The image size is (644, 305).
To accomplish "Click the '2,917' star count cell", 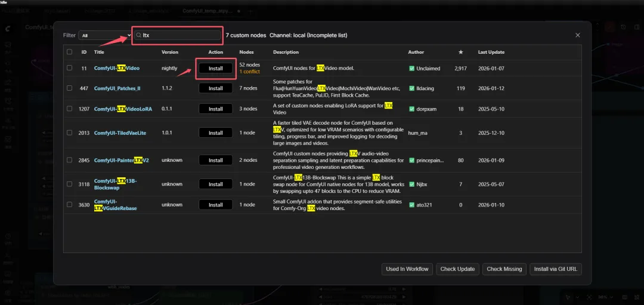I will coord(460,69).
